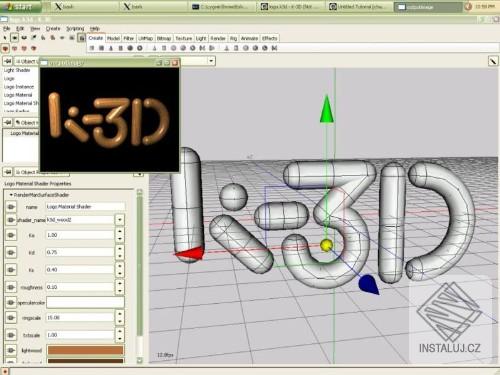Switch to the C:\cygwin taskbar window

(222, 7)
